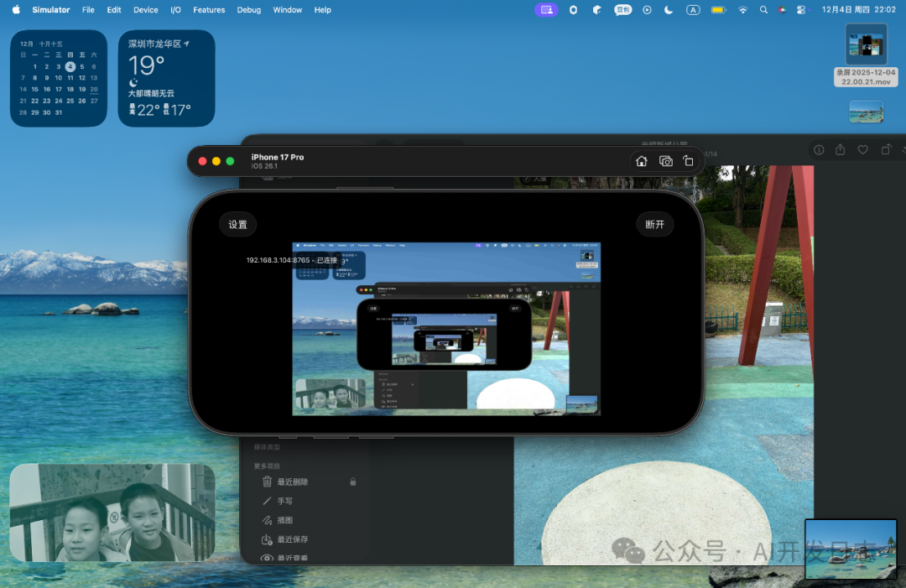Image resolution: width=906 pixels, height=588 pixels.
Task: Show photo info in Photos window
Action: tap(819, 149)
